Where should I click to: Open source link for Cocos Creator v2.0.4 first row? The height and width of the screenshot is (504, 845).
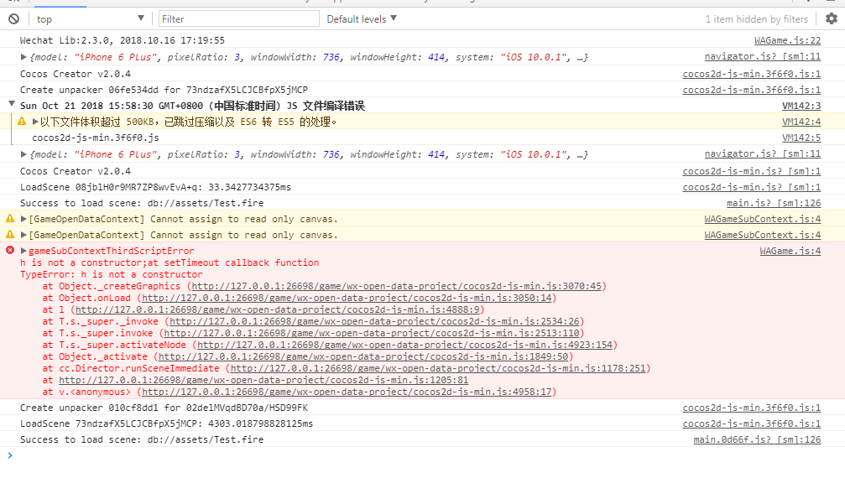point(752,75)
